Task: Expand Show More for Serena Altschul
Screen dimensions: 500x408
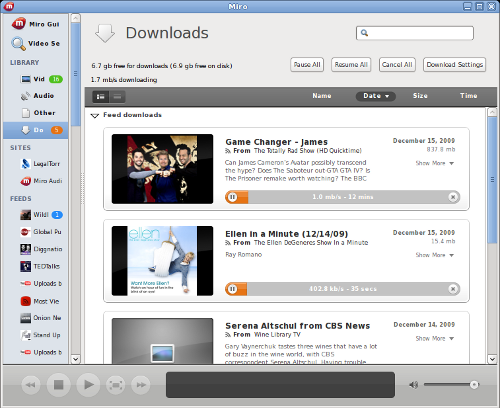Action: click(x=435, y=338)
